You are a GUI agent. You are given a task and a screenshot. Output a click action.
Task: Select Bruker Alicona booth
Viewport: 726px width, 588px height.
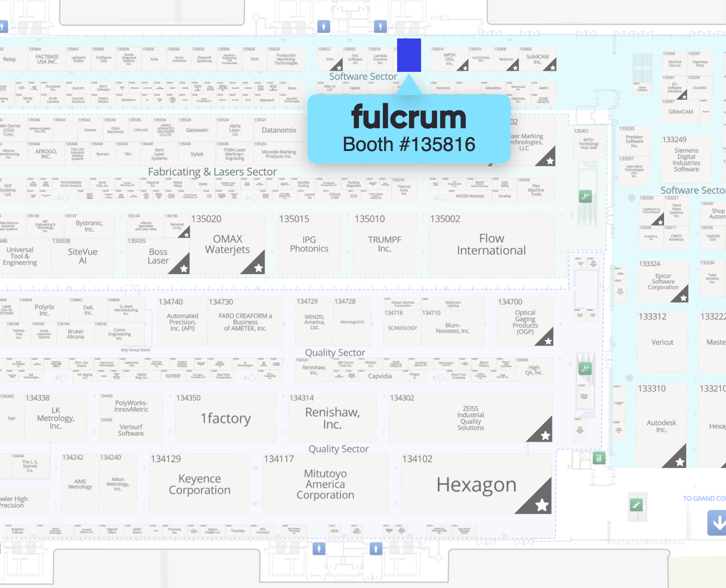point(75,334)
